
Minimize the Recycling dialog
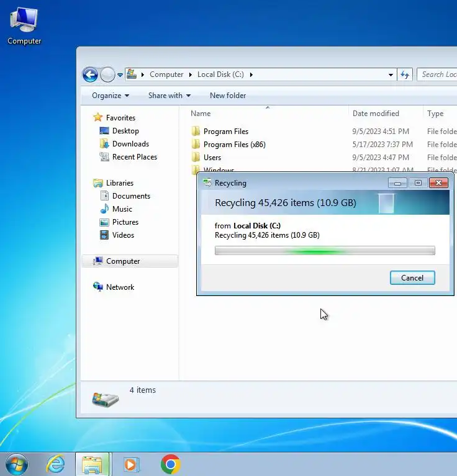[397, 182]
